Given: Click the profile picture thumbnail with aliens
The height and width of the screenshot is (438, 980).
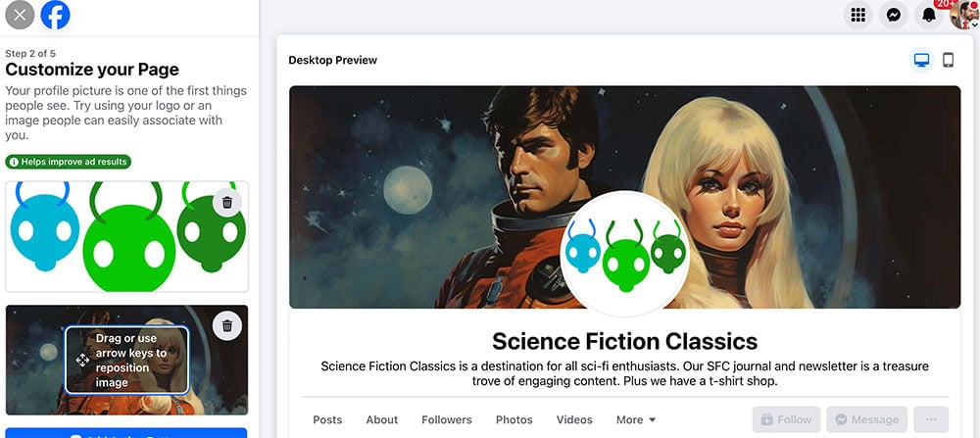Looking at the screenshot, I should (x=108, y=237).
